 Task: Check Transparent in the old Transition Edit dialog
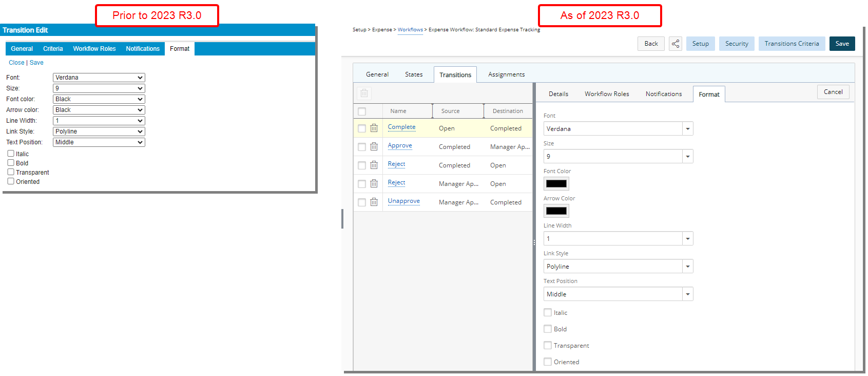(x=11, y=172)
